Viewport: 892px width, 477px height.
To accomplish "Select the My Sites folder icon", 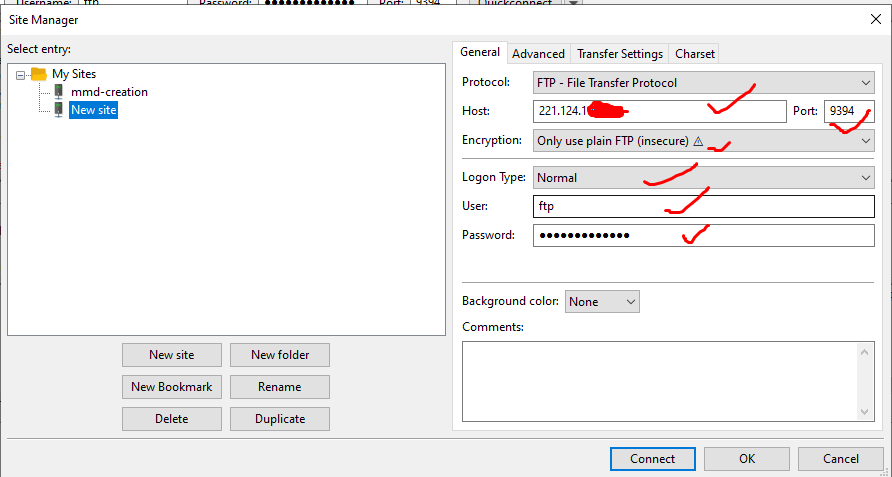I will 38,74.
